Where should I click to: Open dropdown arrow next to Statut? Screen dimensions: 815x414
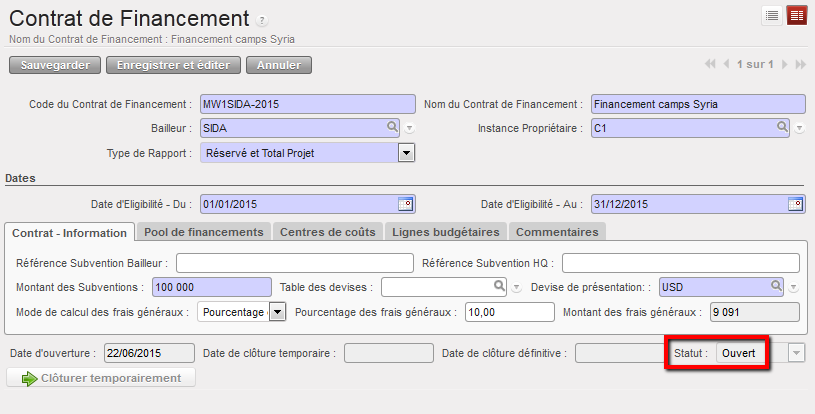pyautogui.click(x=796, y=353)
